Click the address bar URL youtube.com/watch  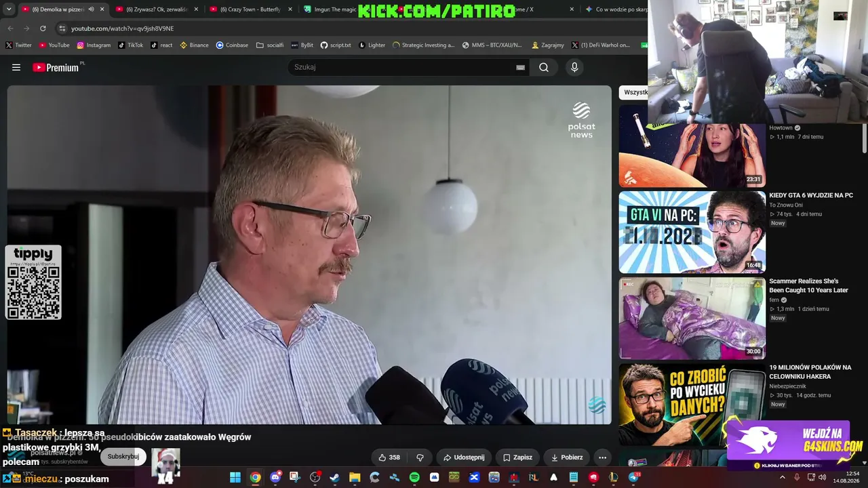[x=122, y=28]
